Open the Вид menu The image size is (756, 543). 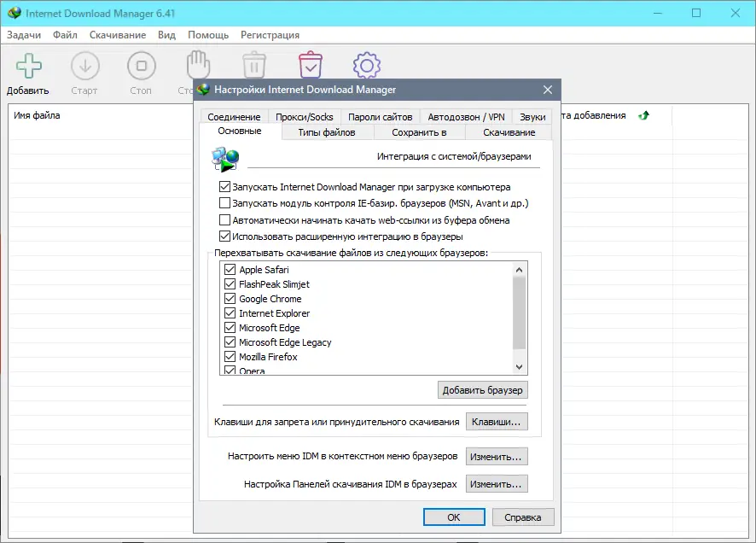(167, 35)
